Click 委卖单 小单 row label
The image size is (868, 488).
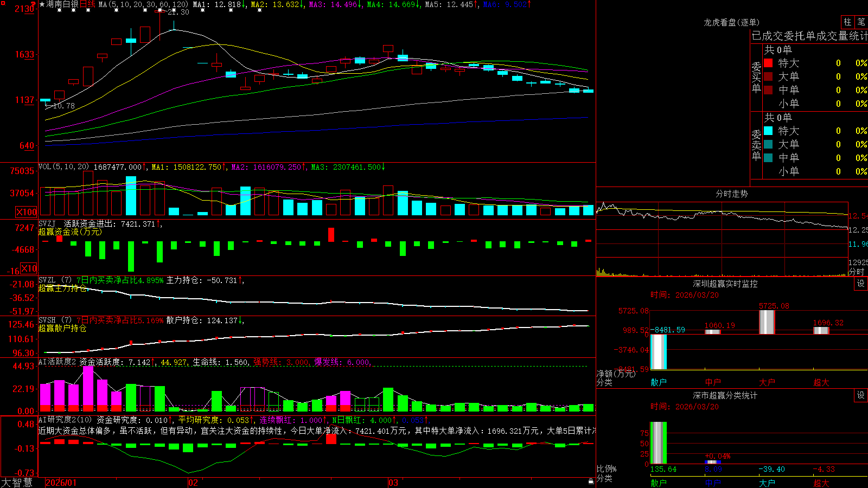click(788, 171)
